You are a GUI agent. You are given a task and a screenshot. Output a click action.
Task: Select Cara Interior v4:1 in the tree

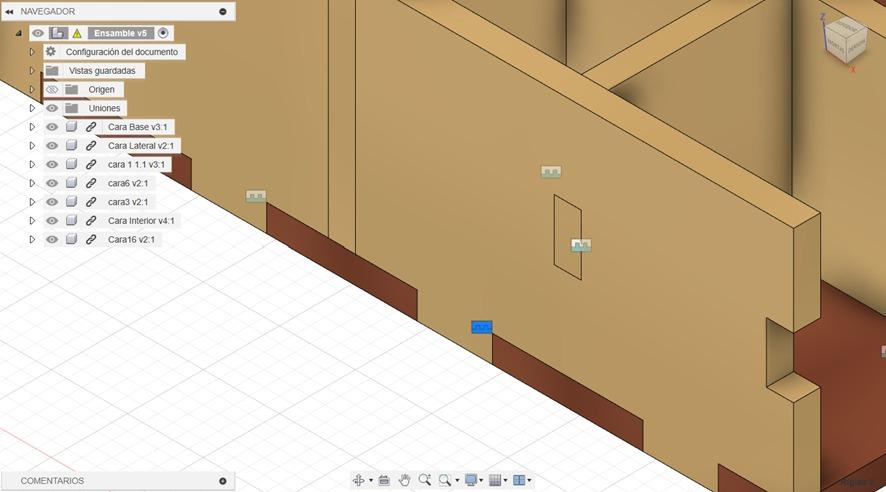point(141,221)
